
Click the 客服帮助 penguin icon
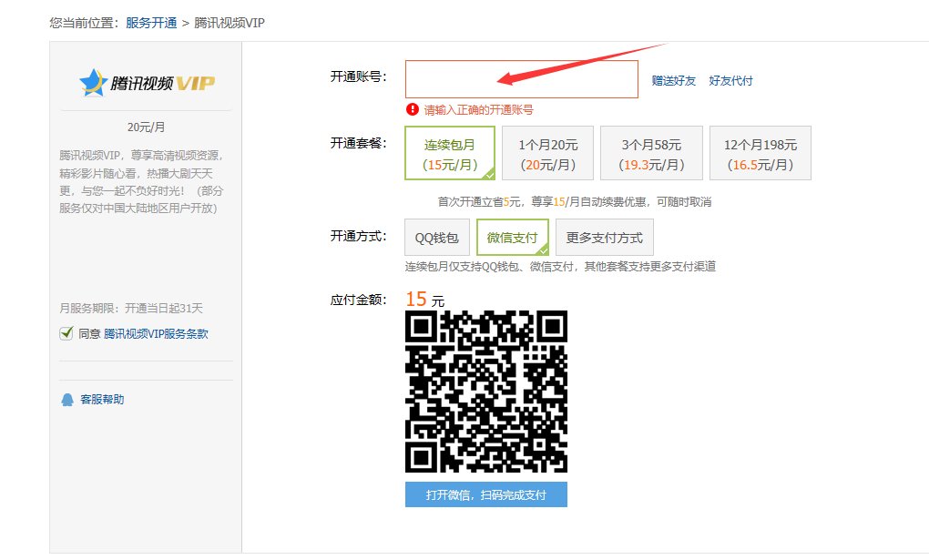pos(66,400)
